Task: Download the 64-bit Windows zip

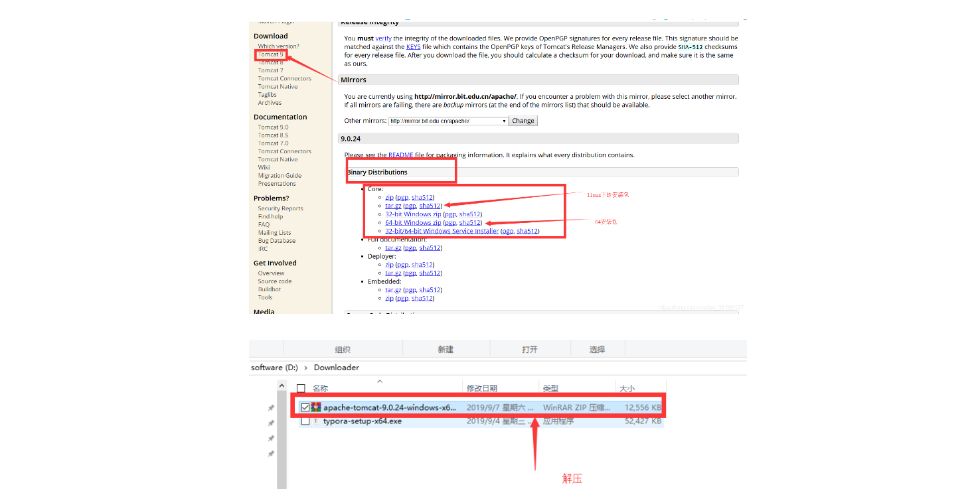Action: pyautogui.click(x=413, y=223)
